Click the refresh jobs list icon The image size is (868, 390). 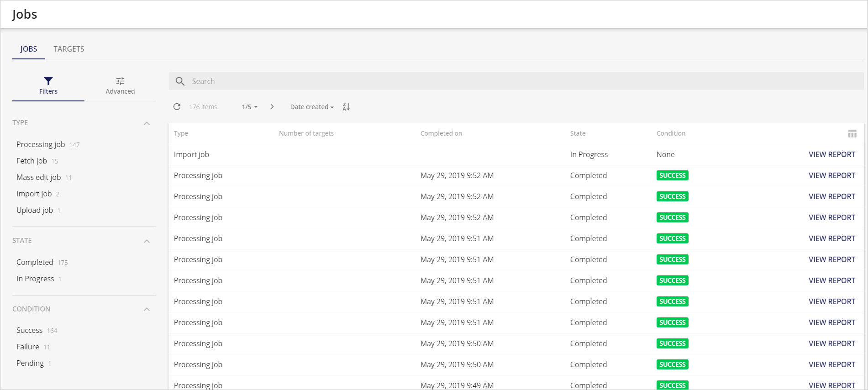point(177,106)
